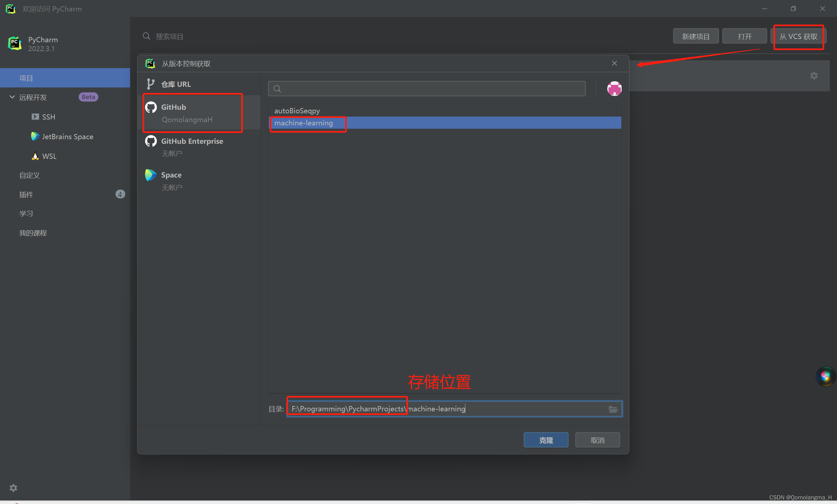Click the 新建项目 button
The image size is (837, 504).
695,36
